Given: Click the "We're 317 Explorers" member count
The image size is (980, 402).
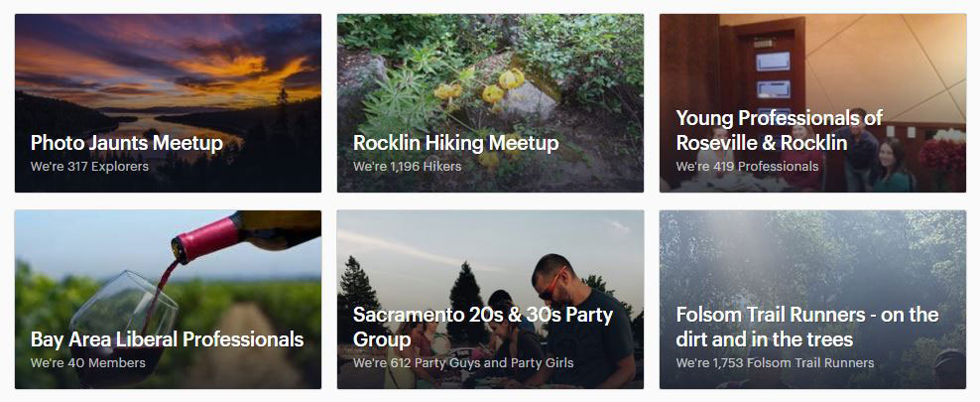Looking at the screenshot, I should (89, 167).
